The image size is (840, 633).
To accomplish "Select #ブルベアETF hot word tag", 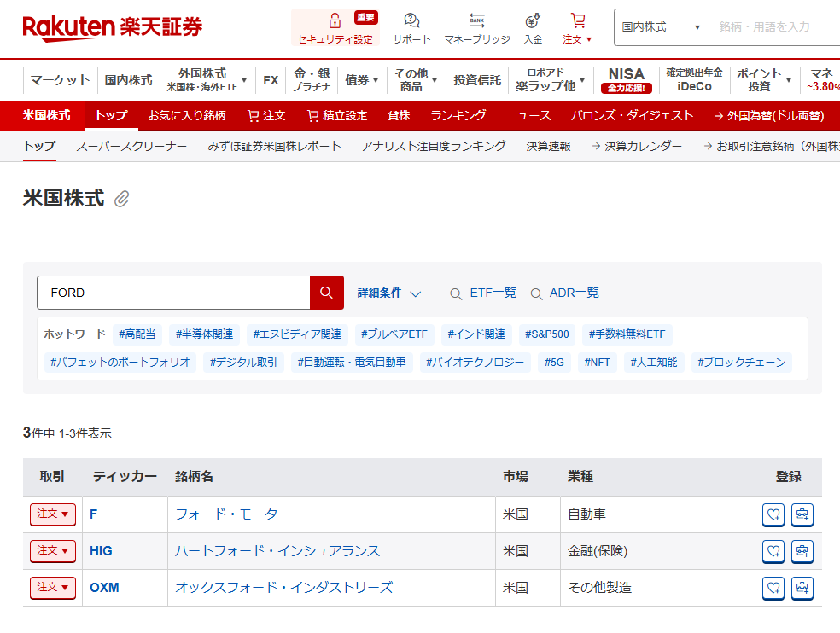I will [x=394, y=334].
